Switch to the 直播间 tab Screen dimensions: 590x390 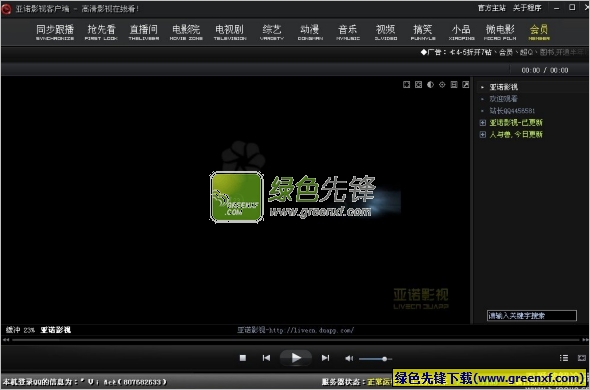coord(144,32)
